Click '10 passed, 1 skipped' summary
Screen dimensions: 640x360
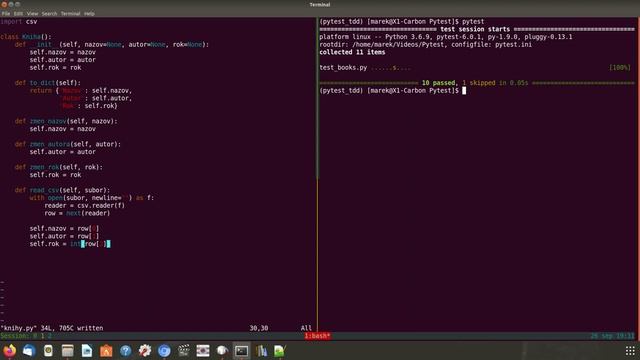click(458, 83)
